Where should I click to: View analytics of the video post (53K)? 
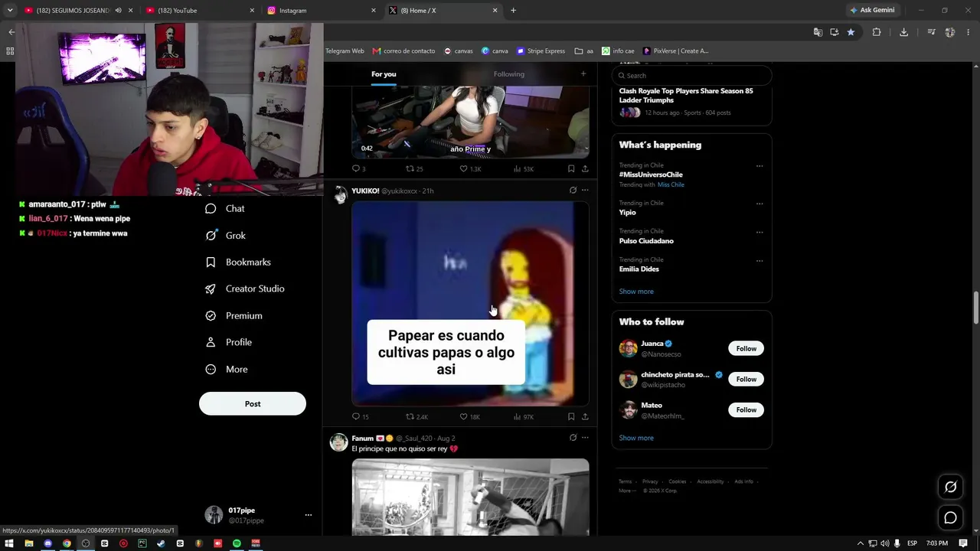(x=524, y=169)
